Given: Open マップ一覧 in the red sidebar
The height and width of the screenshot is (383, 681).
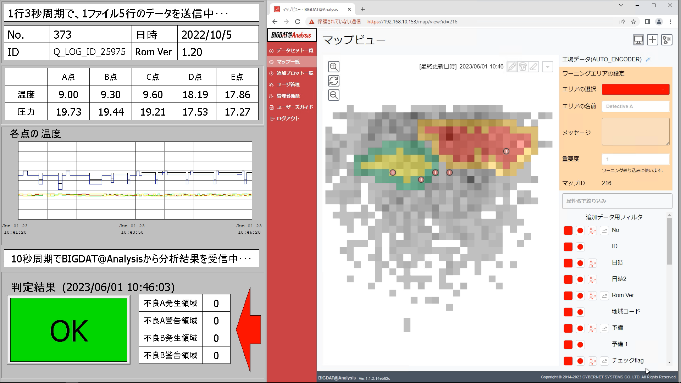Looking at the screenshot, I should [291, 62].
